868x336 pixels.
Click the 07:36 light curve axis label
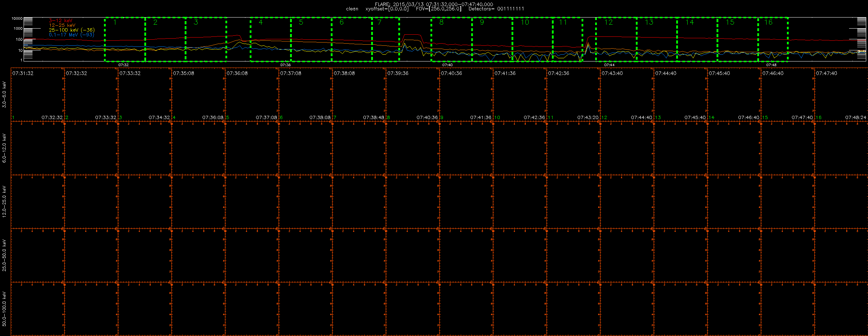[x=285, y=65]
